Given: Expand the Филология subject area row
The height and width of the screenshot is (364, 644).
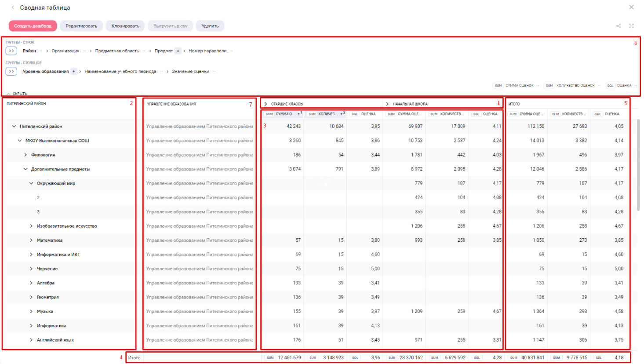Looking at the screenshot, I should pyautogui.click(x=25, y=155).
